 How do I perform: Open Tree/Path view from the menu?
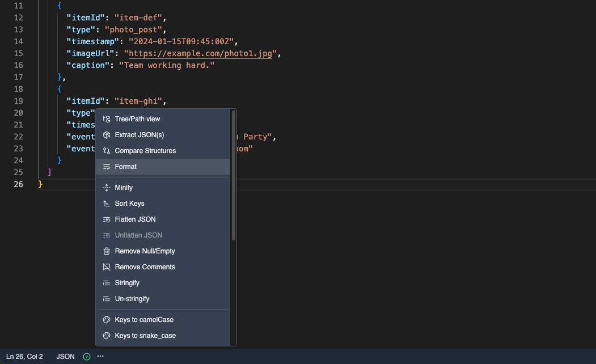[x=164, y=119]
